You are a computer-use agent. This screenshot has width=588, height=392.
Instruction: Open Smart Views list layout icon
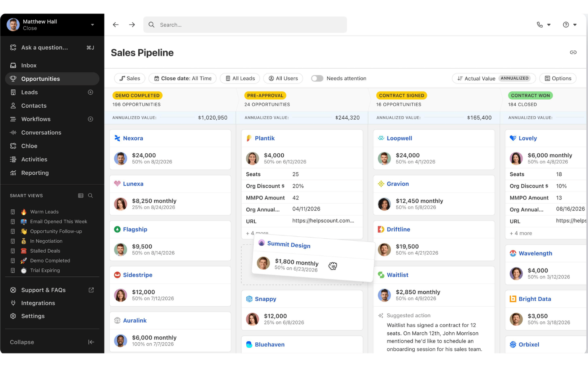point(81,195)
